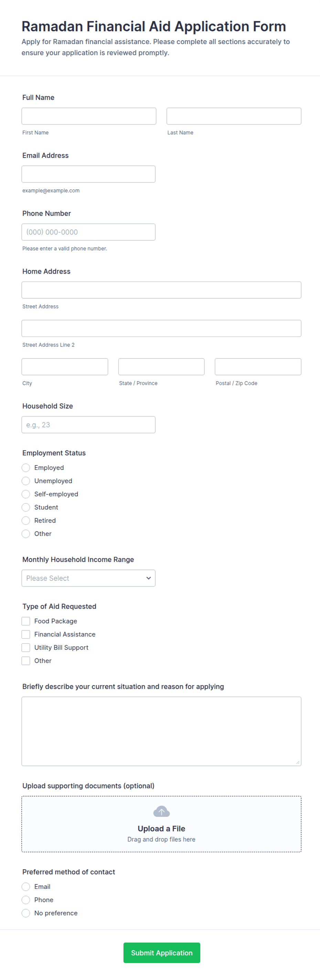Click the cloud upload icon
This screenshot has height=980, width=320.
pyautogui.click(x=161, y=812)
